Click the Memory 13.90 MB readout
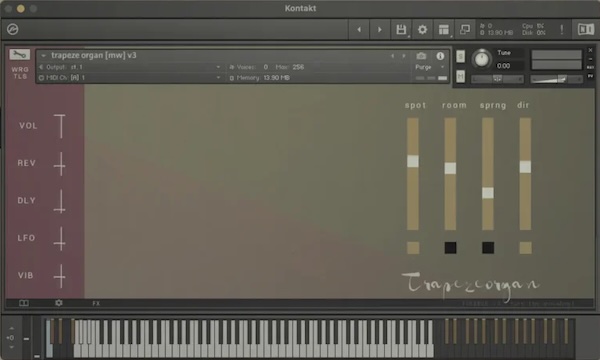The height and width of the screenshot is (360, 600). (x=260, y=78)
